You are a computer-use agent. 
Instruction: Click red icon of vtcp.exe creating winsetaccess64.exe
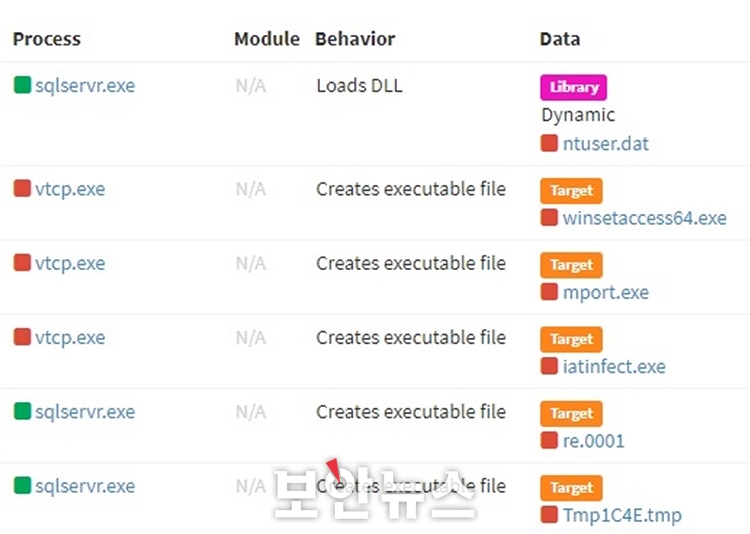[x=22, y=188]
